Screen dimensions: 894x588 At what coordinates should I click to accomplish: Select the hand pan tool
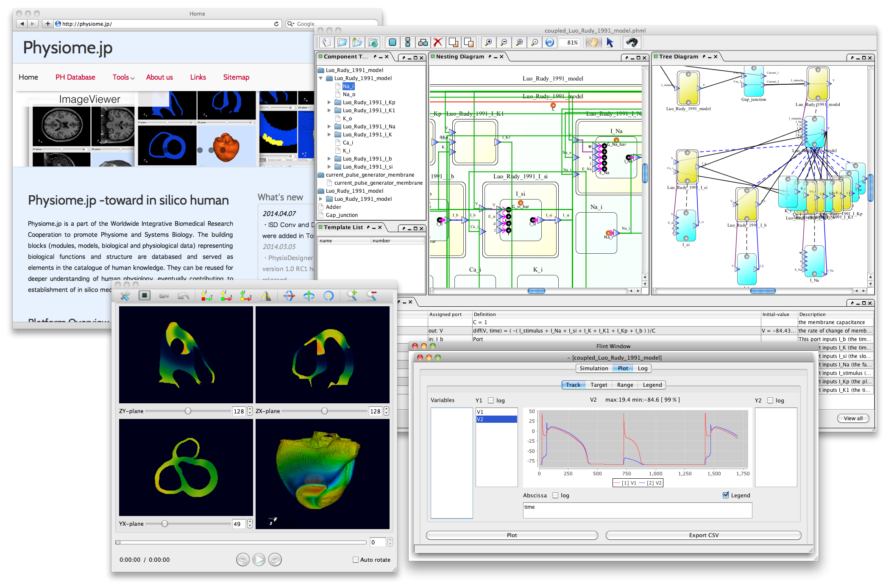[593, 42]
